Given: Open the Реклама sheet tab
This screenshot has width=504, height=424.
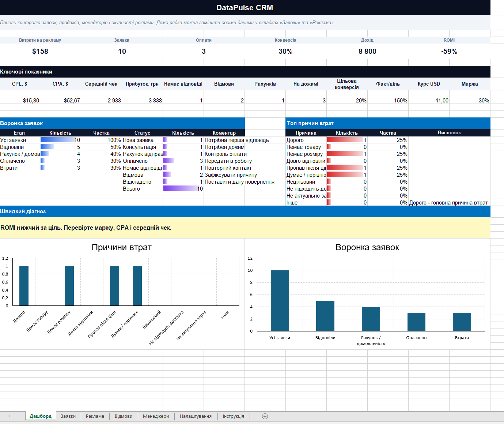Looking at the screenshot, I should pos(95,416).
